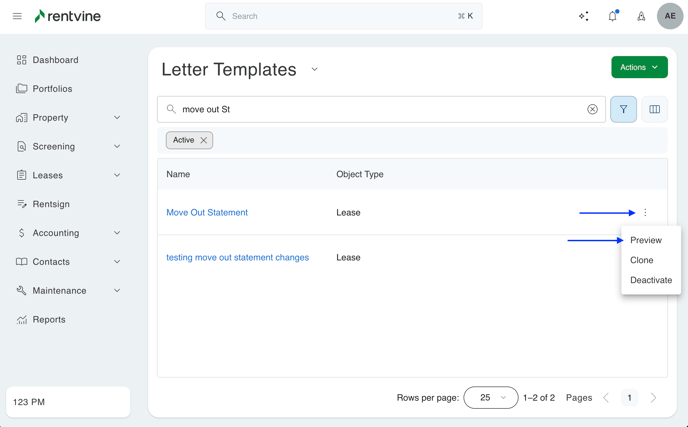Remove the Active filter chip
The width and height of the screenshot is (688, 427).
pos(204,140)
